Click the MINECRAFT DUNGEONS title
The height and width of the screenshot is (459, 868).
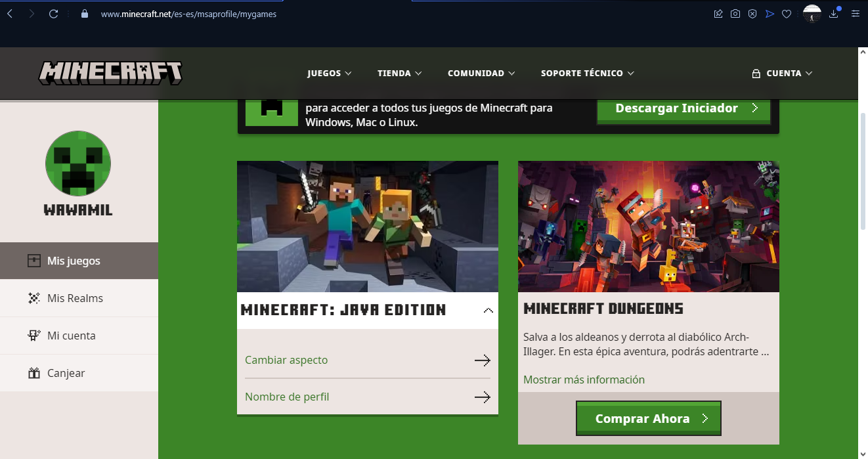tap(603, 309)
